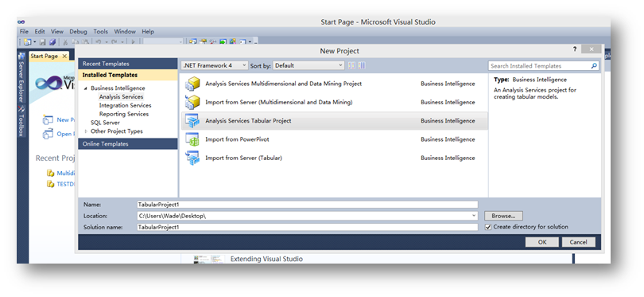This screenshot has height=297, width=644.
Task: Click the Paste toolbar icon
Action: tap(85, 42)
